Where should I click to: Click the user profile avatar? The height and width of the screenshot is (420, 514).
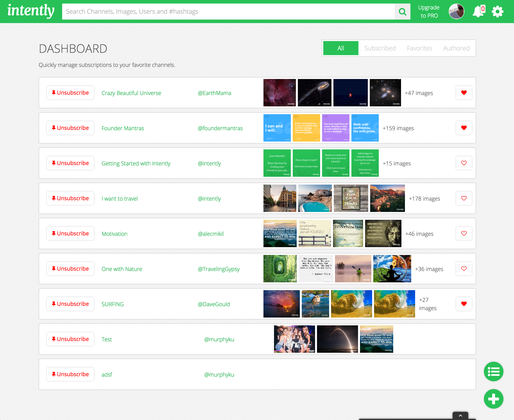(x=456, y=12)
